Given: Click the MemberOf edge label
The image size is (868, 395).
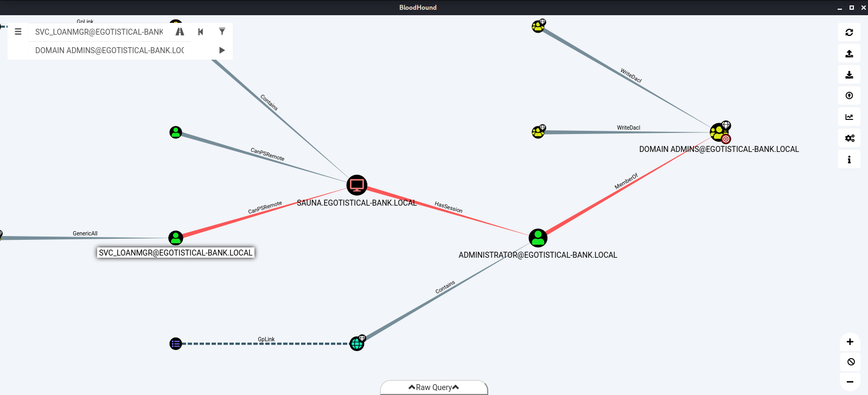Looking at the screenshot, I should tap(626, 181).
